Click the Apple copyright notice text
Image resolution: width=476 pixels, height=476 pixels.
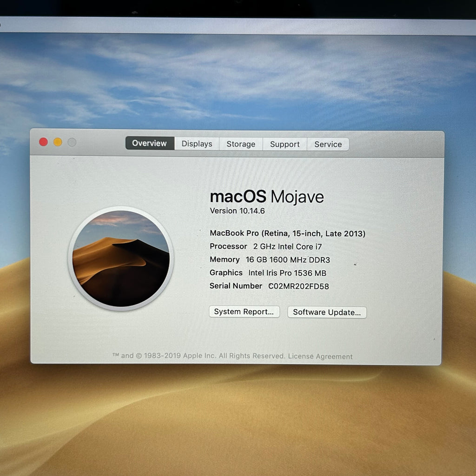click(x=199, y=356)
